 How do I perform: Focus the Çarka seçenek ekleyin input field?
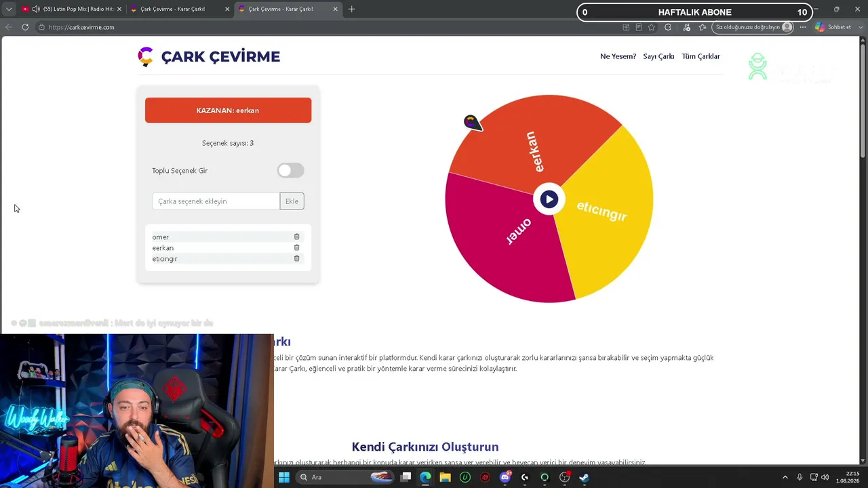(216, 201)
